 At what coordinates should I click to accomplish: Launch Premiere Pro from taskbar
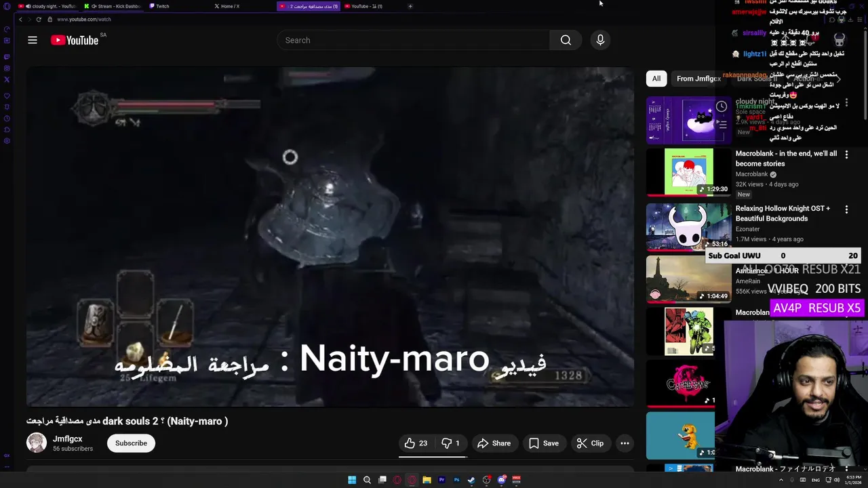(441, 480)
